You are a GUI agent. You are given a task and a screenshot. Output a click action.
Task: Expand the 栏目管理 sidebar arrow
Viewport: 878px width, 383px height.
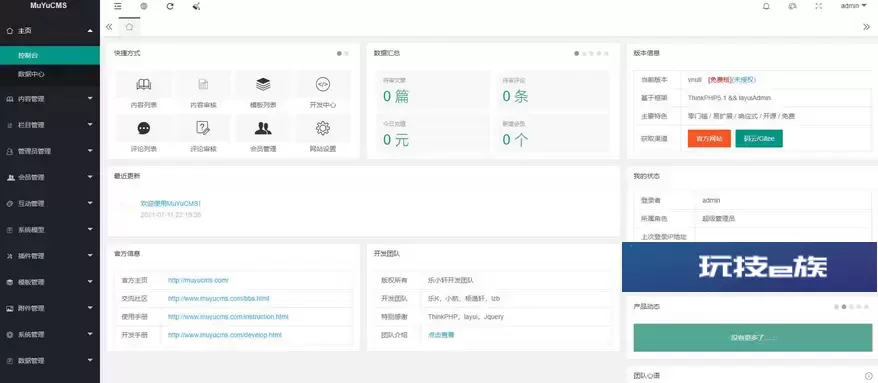coord(90,125)
